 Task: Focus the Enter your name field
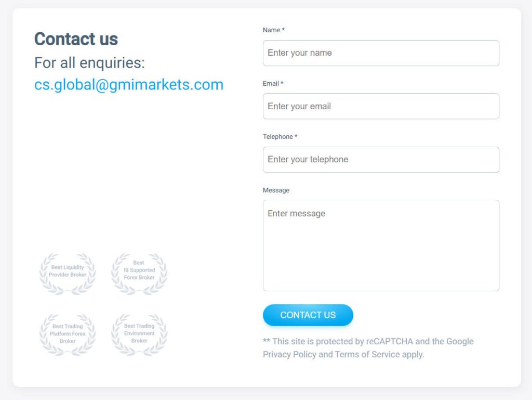(x=381, y=53)
